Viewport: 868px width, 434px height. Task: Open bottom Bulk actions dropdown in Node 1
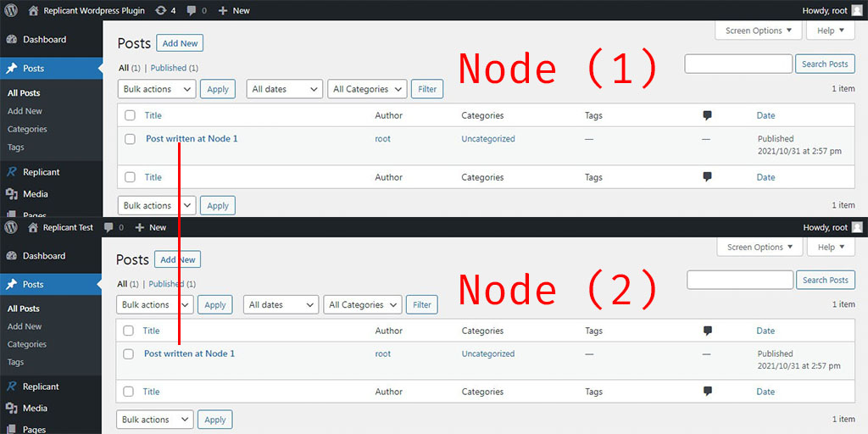click(157, 205)
